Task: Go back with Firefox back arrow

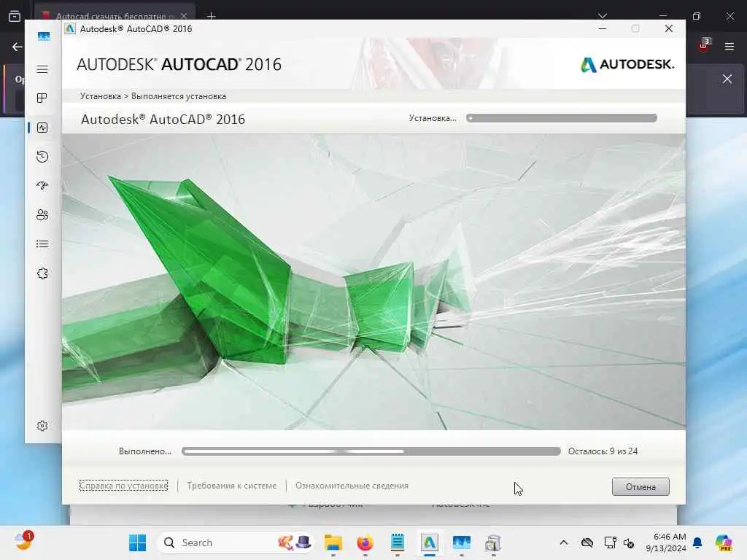Action: tap(18, 47)
